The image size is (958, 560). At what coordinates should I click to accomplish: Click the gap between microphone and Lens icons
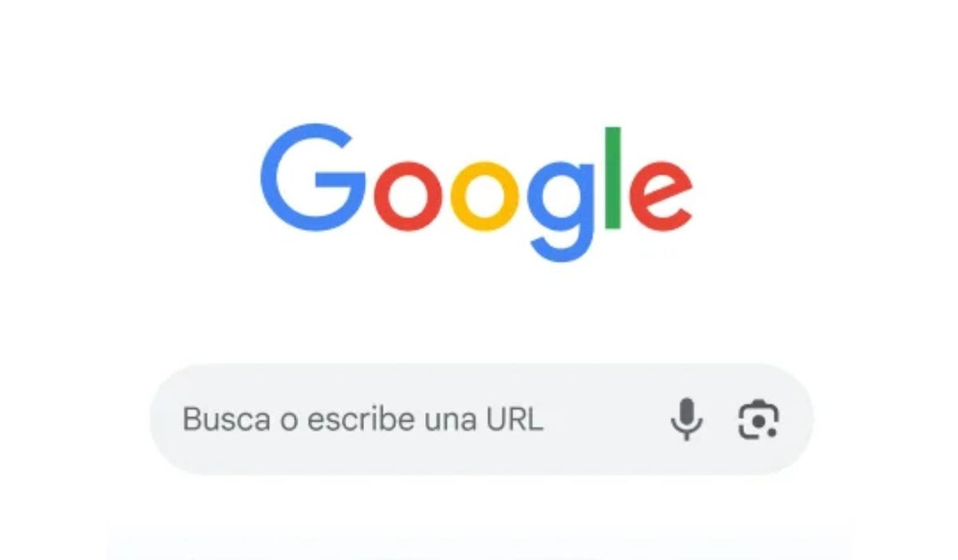point(720,420)
